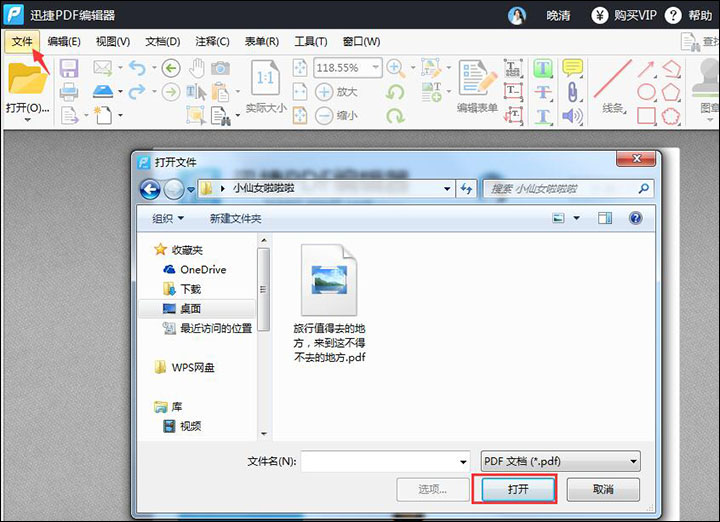
Task: Click the 取消 button
Action: pos(602,490)
